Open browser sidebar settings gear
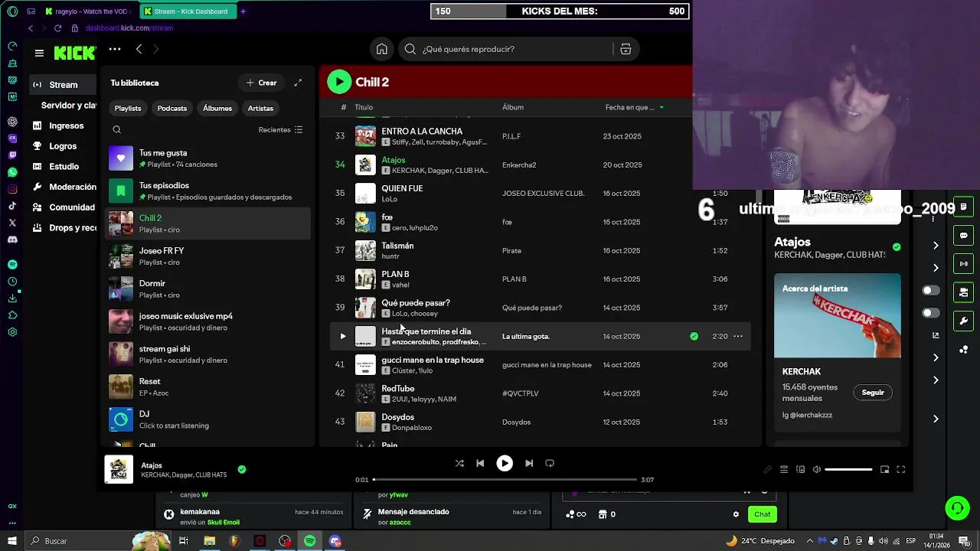 (12, 332)
